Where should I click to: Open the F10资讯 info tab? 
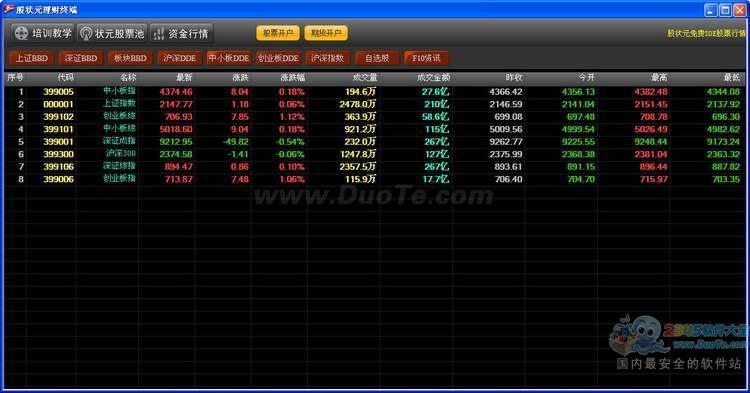click(426, 58)
